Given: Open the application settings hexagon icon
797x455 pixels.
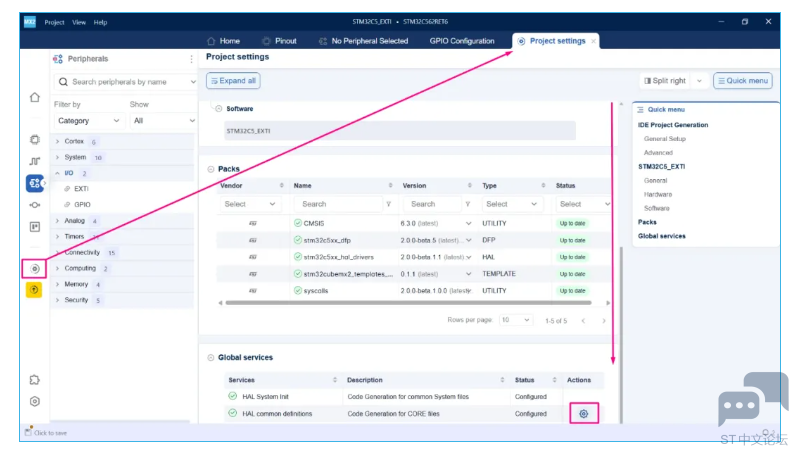Looking at the screenshot, I should point(35,402).
